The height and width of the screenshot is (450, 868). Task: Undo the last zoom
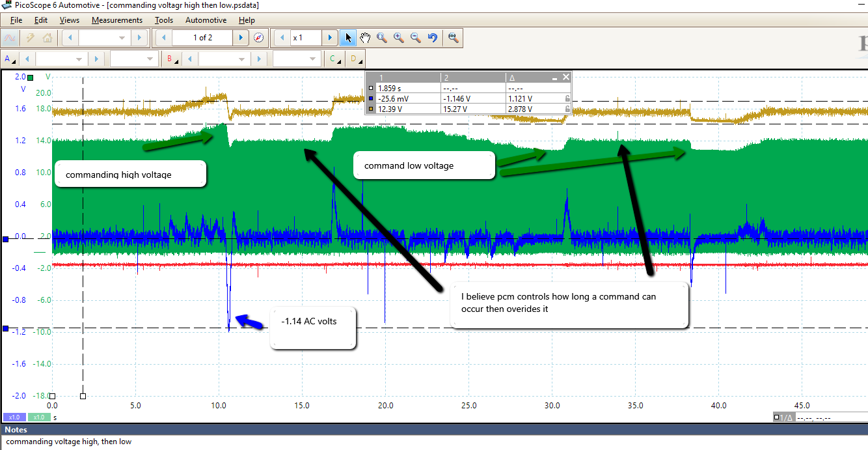click(x=433, y=38)
